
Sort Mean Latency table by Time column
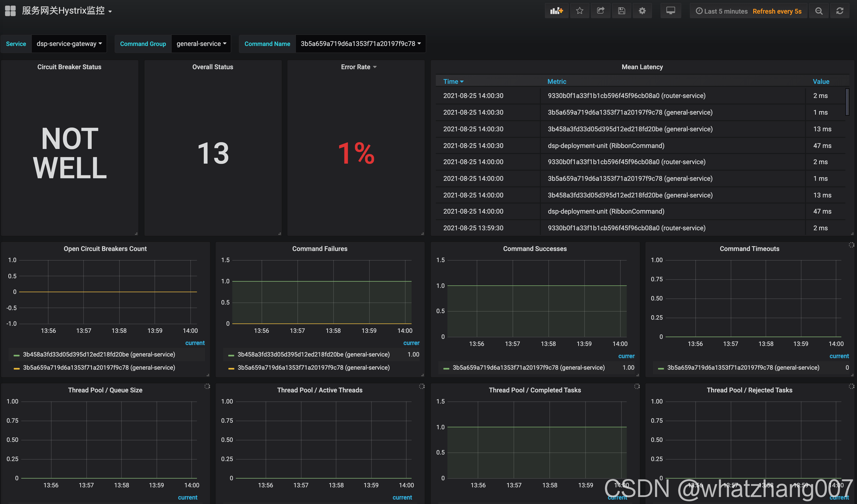453,82
